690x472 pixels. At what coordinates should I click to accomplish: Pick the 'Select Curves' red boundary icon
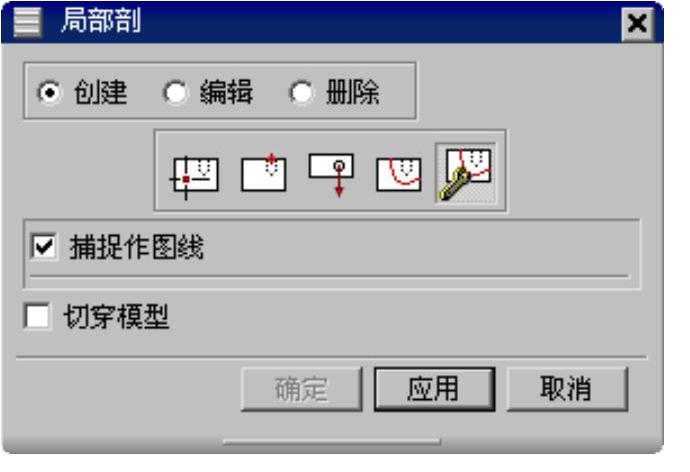click(399, 174)
